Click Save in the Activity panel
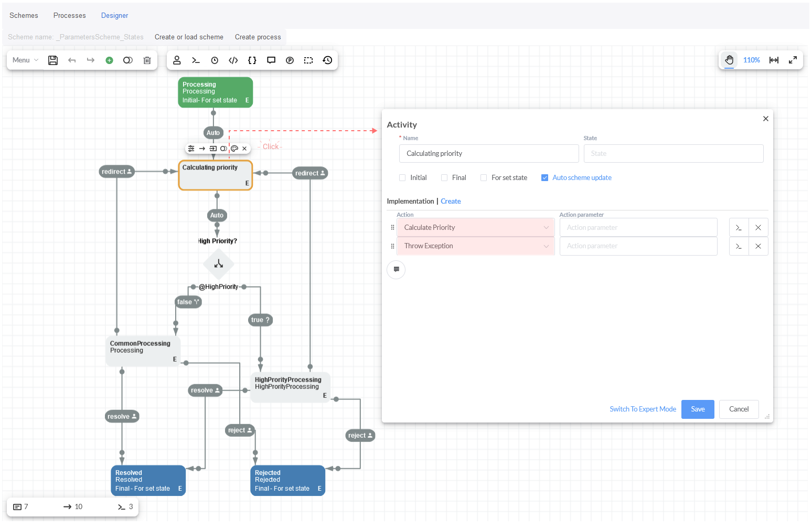Viewport: 812px width, 528px height. tap(698, 409)
